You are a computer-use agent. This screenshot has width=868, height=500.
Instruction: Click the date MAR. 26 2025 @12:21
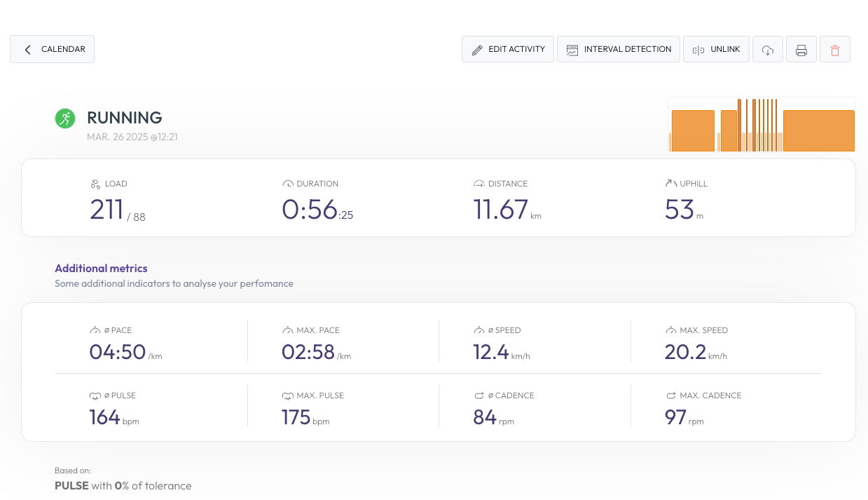click(132, 137)
